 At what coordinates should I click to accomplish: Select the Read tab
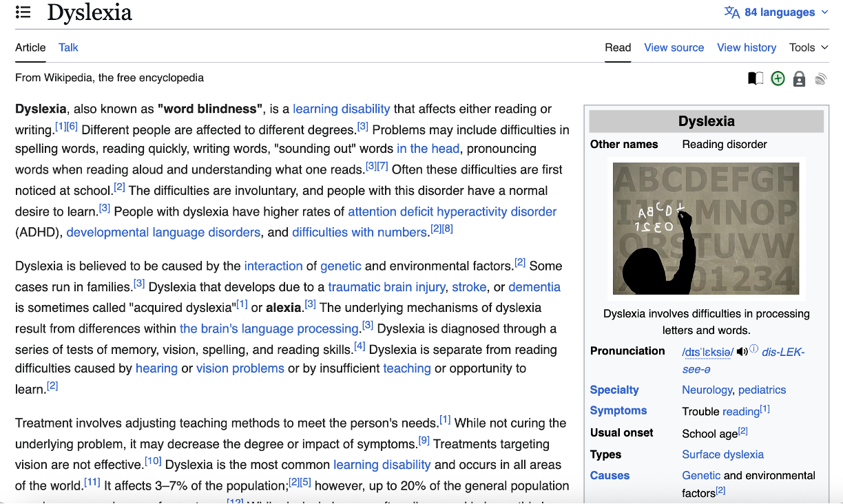618,48
